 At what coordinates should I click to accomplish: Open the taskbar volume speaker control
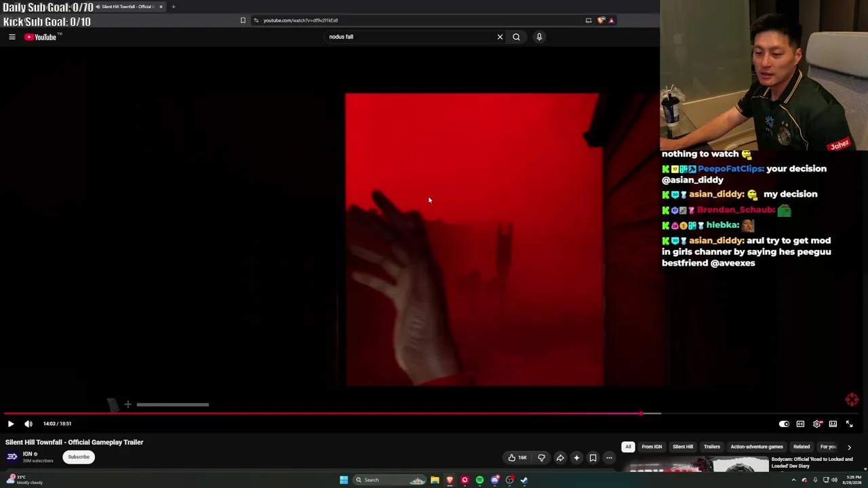click(x=835, y=480)
